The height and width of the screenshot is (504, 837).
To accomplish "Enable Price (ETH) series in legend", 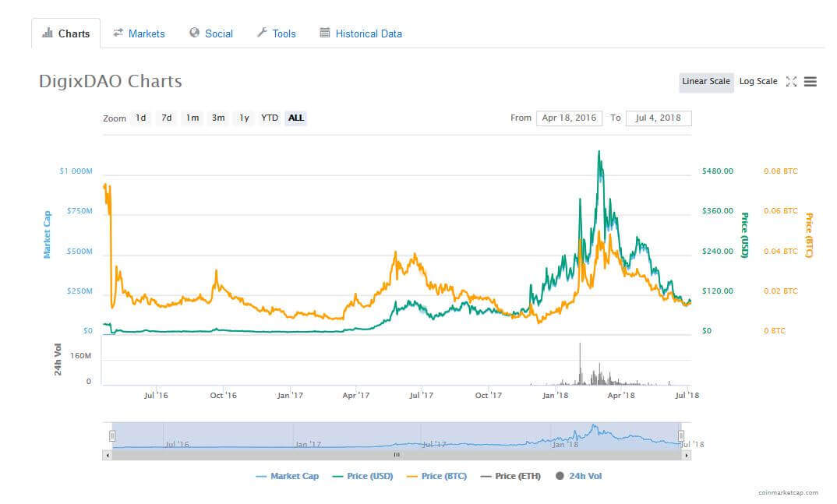I will pos(510,476).
